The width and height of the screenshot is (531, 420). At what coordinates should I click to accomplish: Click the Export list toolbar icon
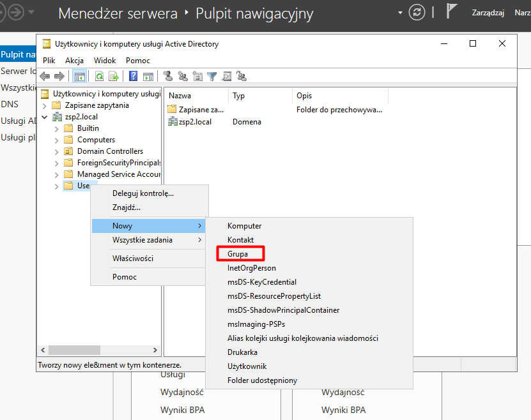114,77
